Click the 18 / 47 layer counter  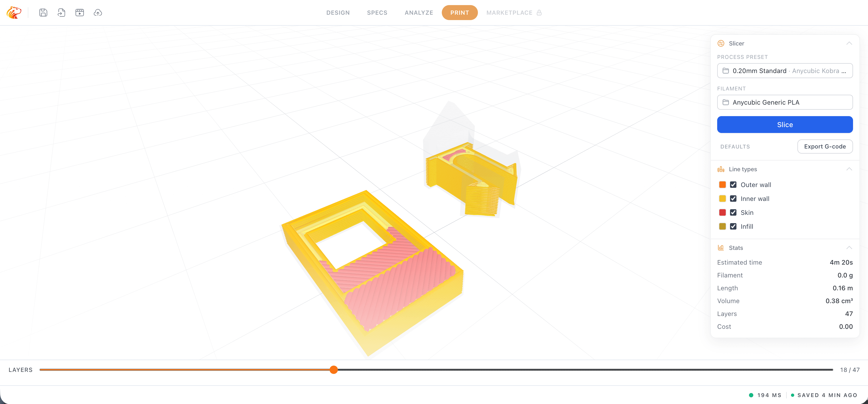(850, 369)
